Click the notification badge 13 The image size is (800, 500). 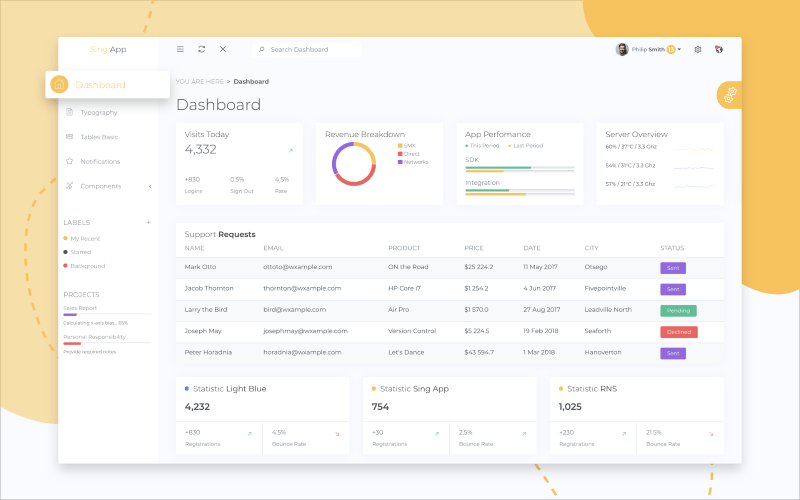point(671,49)
